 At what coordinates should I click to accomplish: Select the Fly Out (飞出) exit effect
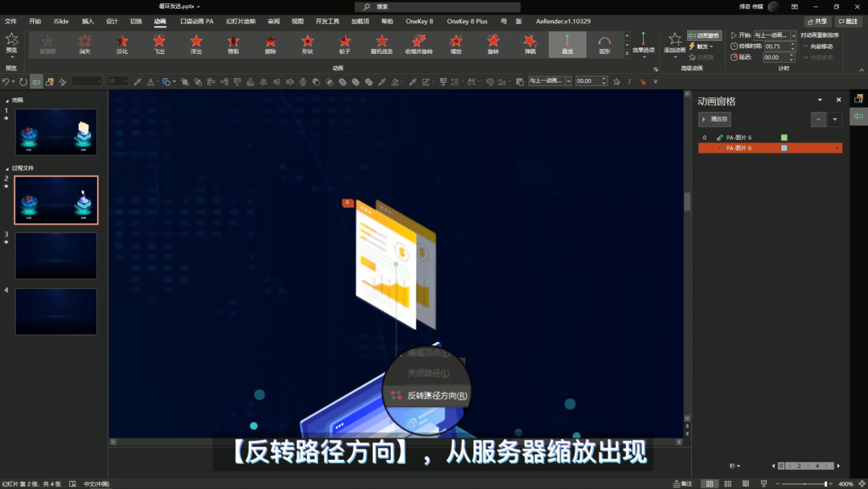(159, 44)
